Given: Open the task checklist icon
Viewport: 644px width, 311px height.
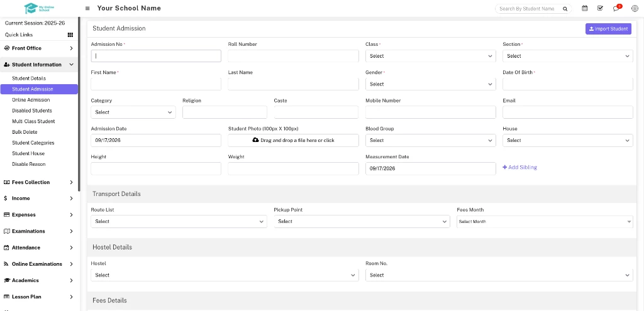Looking at the screenshot, I should point(600,8).
